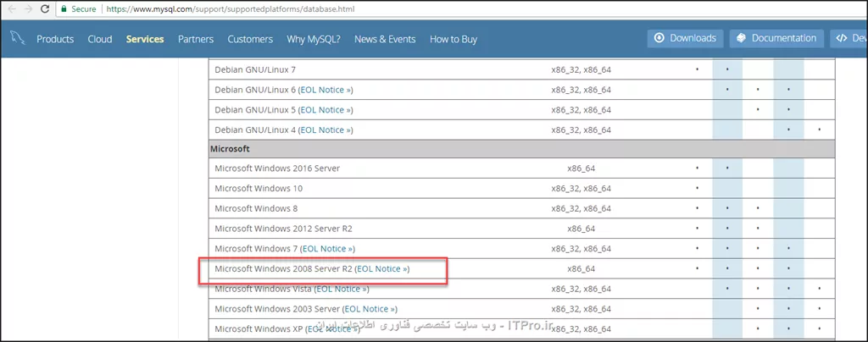Open the Why MySQL? menu
Viewport: 868px width, 342px height.
[x=314, y=39]
